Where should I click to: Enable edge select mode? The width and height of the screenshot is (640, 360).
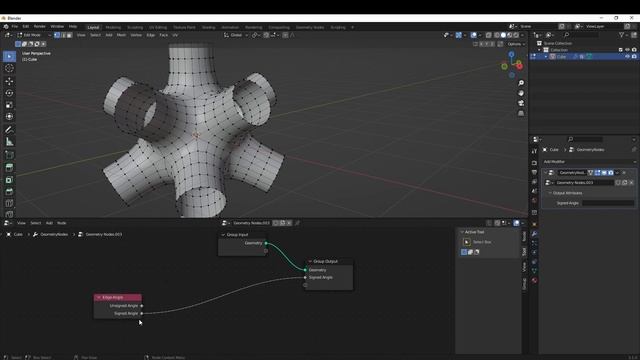tap(63, 35)
